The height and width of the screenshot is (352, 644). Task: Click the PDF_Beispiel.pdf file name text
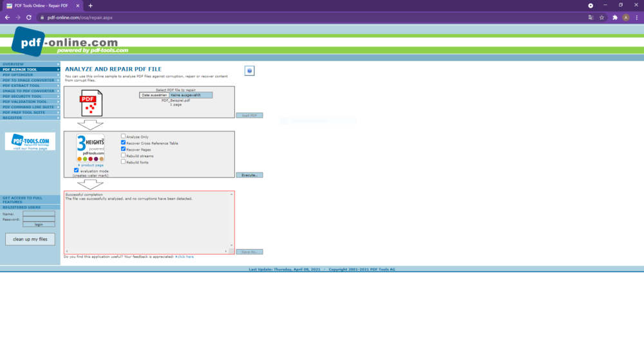click(176, 100)
